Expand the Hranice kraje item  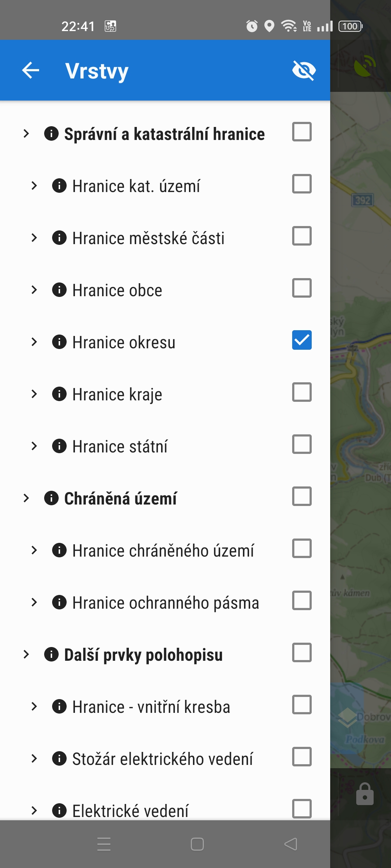(x=34, y=394)
